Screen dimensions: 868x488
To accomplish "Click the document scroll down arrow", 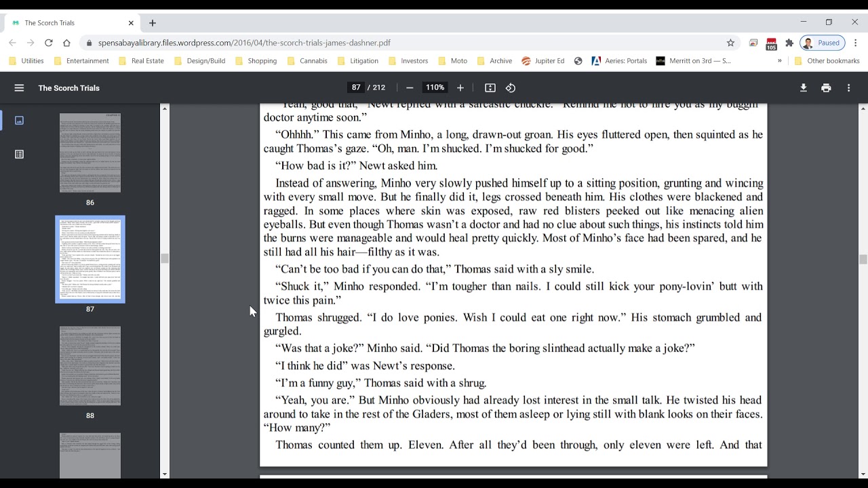I will click(x=863, y=474).
